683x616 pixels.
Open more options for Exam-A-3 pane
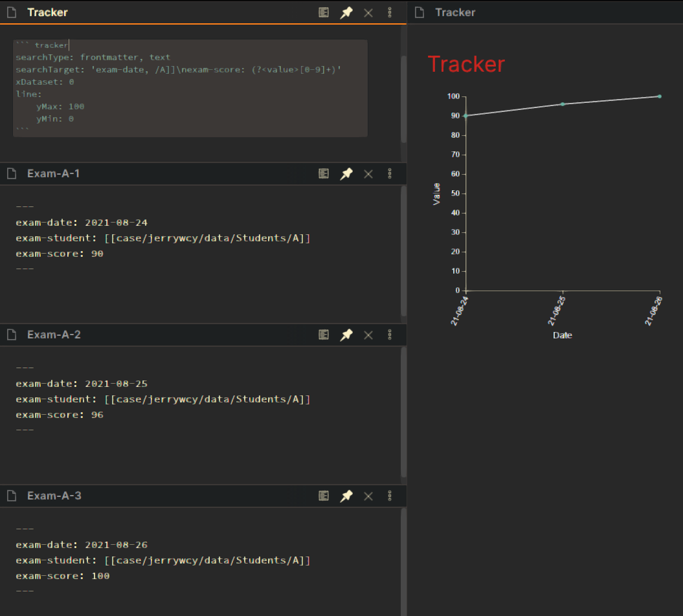390,496
